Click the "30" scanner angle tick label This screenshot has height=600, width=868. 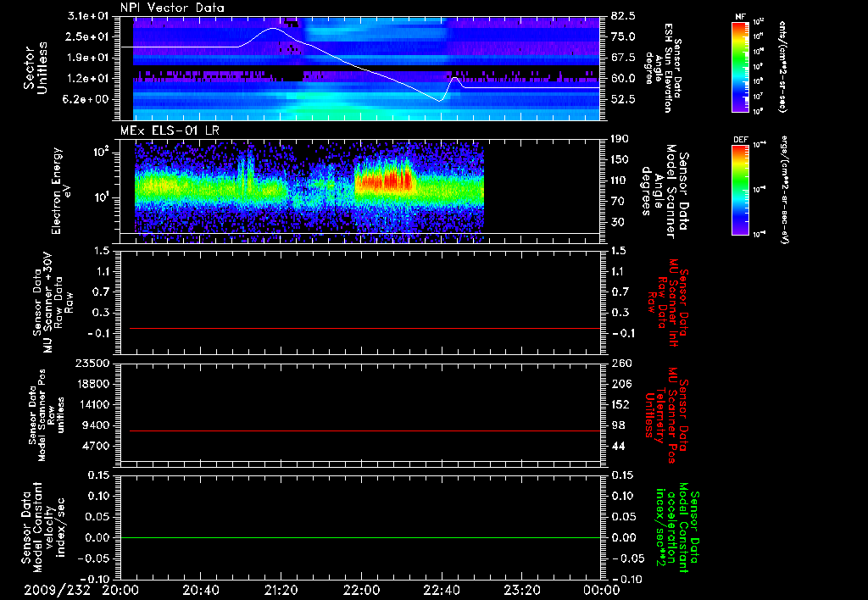[618, 223]
